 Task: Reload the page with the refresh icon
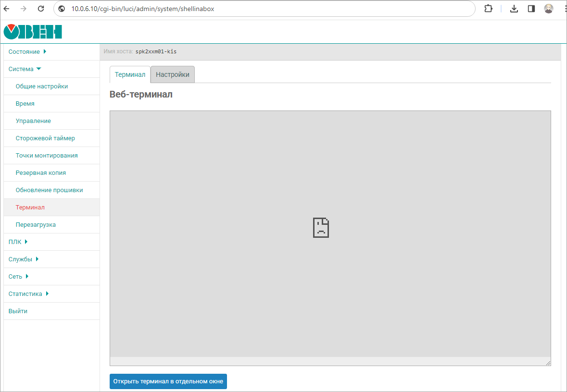click(41, 9)
